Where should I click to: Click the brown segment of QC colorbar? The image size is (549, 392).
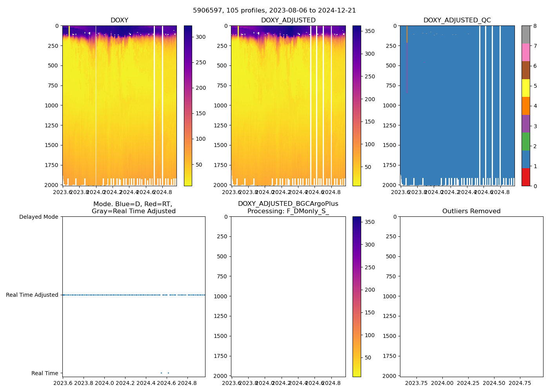click(x=525, y=70)
